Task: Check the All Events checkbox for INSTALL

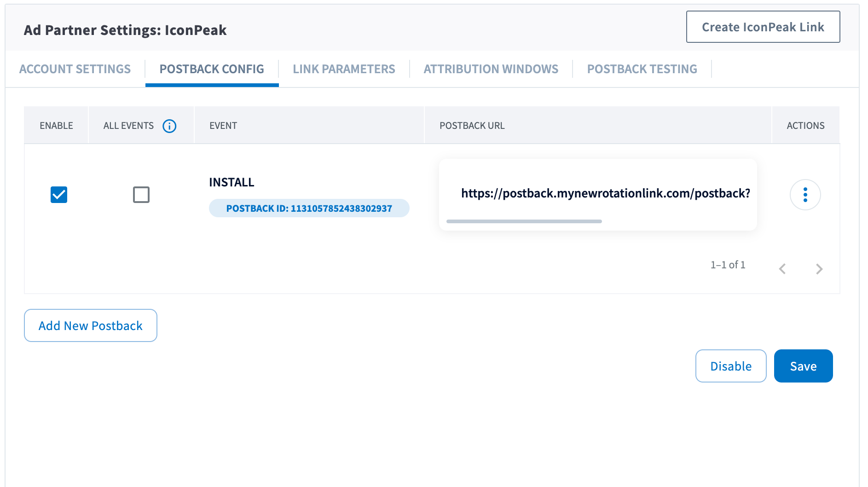Action: [x=141, y=195]
